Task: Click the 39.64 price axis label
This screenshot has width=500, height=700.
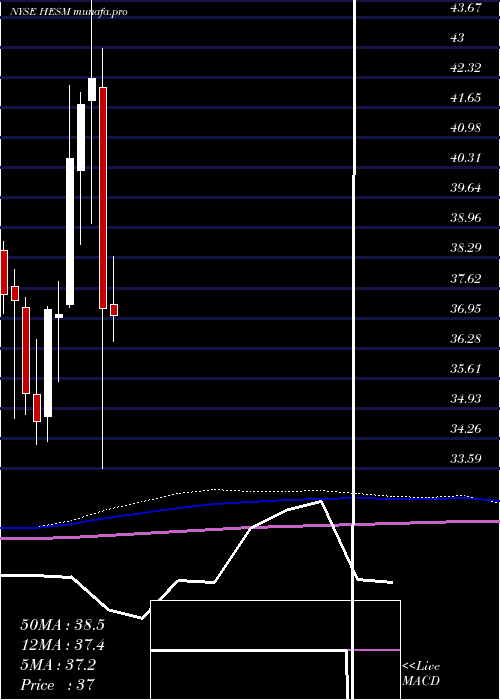Action: tap(466, 188)
